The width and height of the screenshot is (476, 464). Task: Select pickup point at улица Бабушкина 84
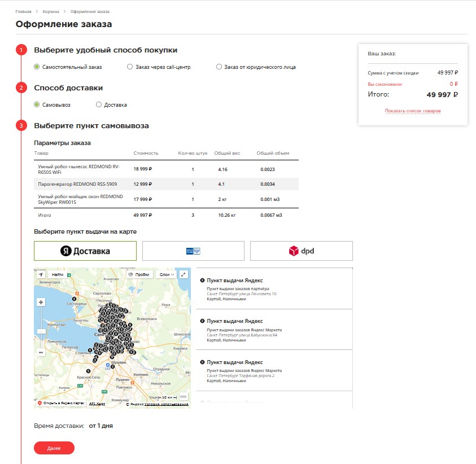click(274, 330)
